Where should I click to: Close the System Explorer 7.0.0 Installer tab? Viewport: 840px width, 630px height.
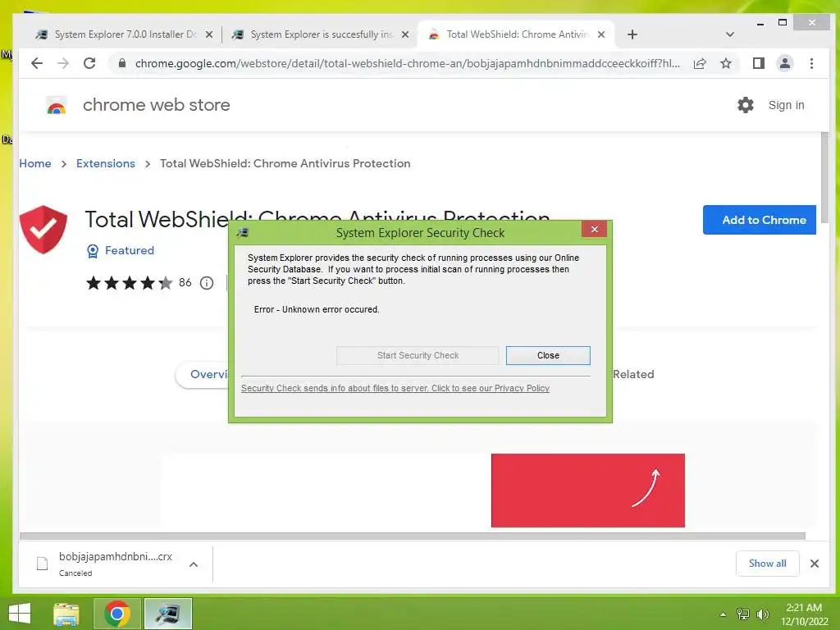point(209,34)
